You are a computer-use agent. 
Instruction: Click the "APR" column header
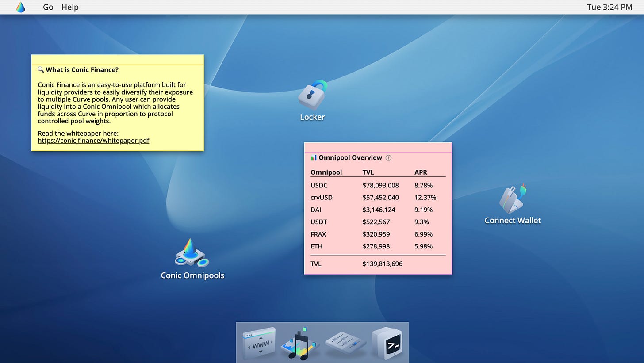[x=421, y=172]
